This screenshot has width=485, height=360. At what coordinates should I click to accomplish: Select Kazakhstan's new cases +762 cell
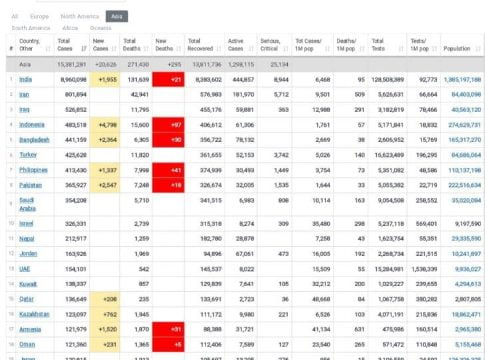104,314
